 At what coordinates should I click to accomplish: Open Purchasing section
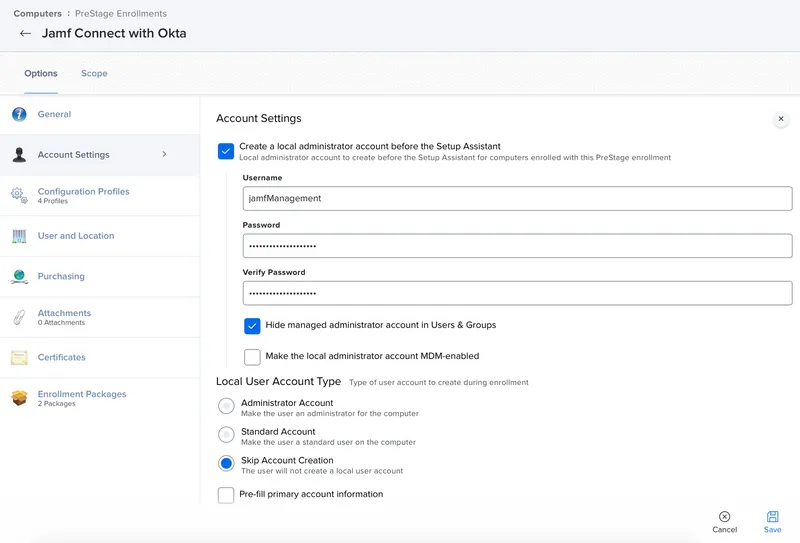(99, 276)
